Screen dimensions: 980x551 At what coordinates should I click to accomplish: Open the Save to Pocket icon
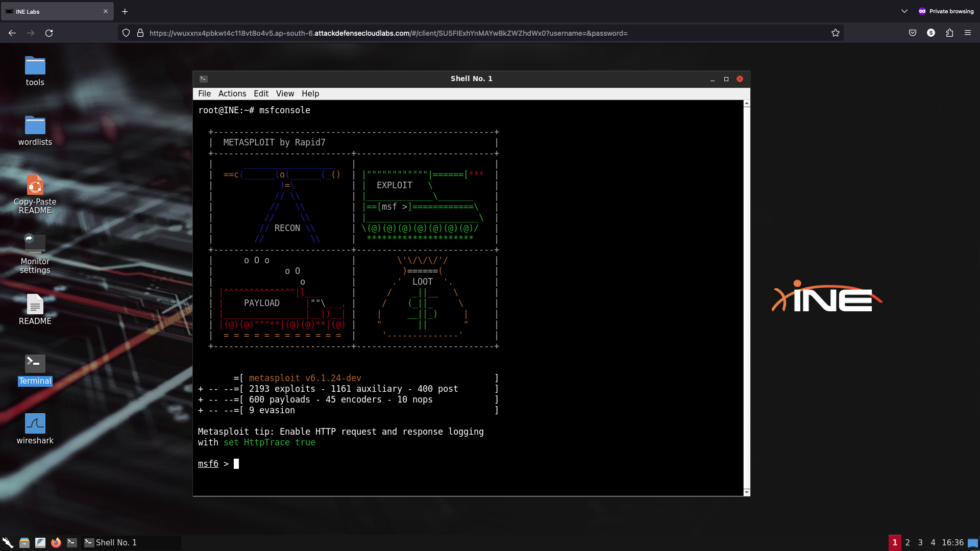point(913,33)
